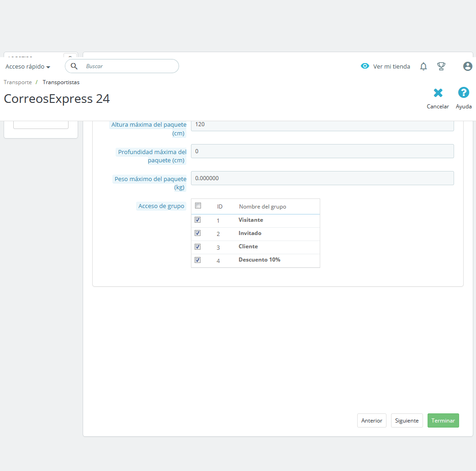The image size is (476, 471).
Task: Uncheck the Invitado group checkbox
Action: pyautogui.click(x=198, y=233)
